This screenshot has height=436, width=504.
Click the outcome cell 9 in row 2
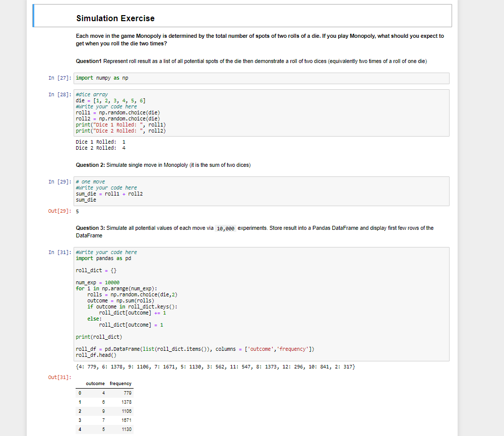[x=103, y=411]
